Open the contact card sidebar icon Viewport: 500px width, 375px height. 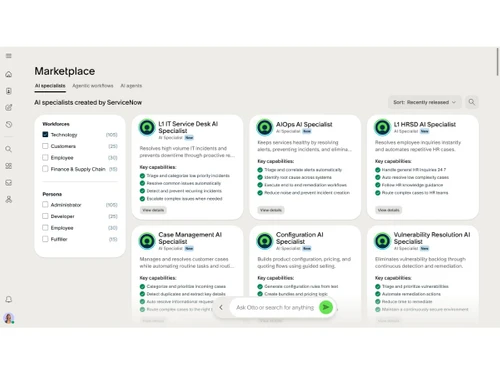[9, 91]
